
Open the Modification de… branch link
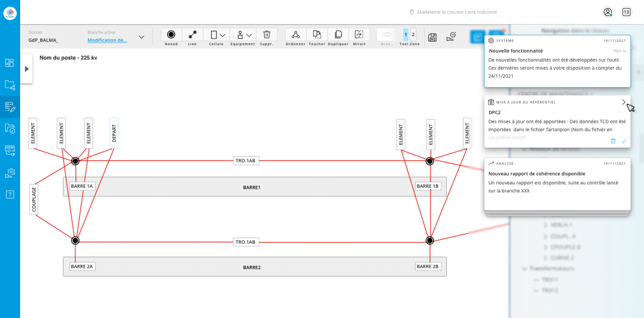pos(107,40)
